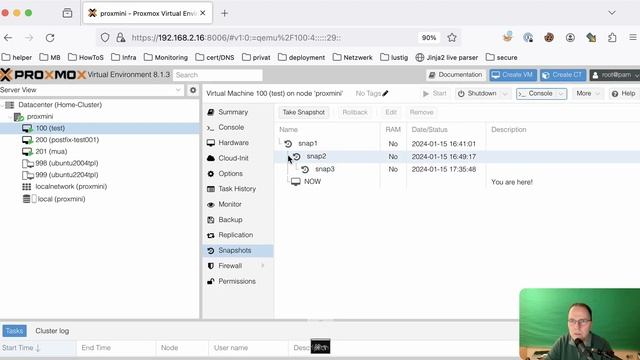Click the Console button in toolbar
Viewport: 640px width, 360px height.
tap(536, 93)
